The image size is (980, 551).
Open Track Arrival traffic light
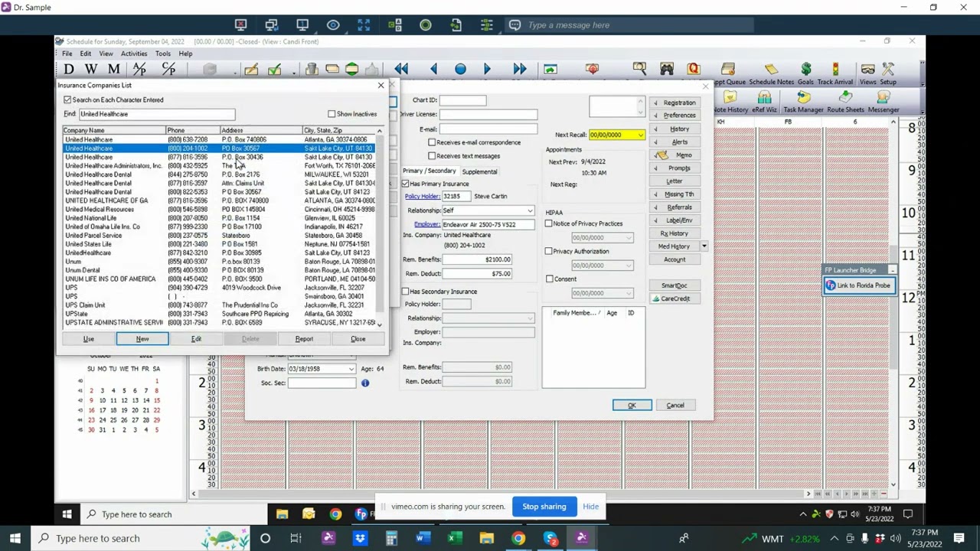pyautogui.click(x=835, y=74)
